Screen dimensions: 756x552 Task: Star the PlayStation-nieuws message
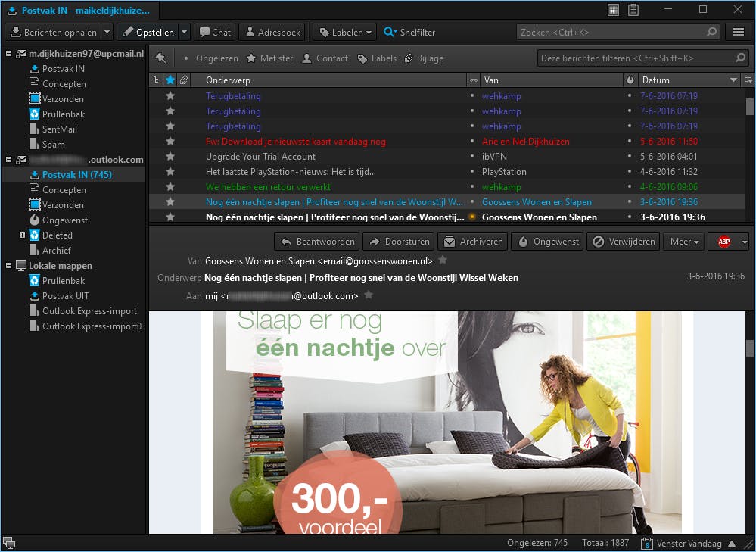170,171
